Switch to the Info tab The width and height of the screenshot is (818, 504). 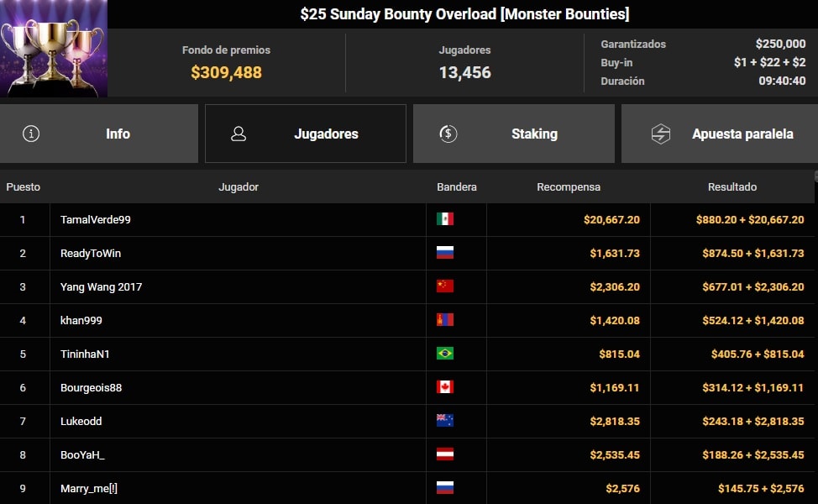click(x=118, y=134)
